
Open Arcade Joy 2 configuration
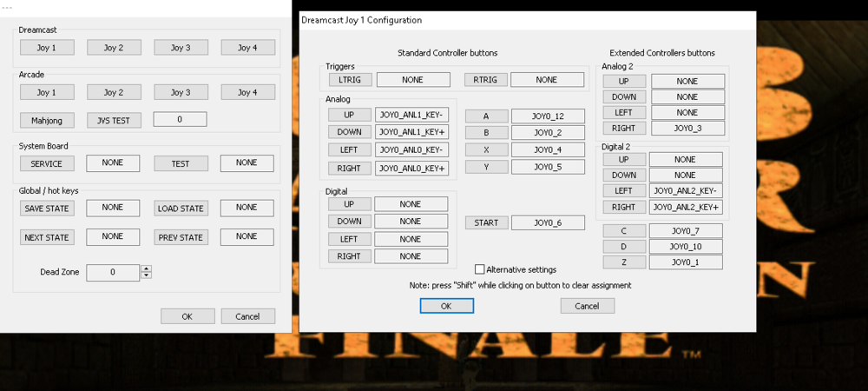[x=114, y=92]
